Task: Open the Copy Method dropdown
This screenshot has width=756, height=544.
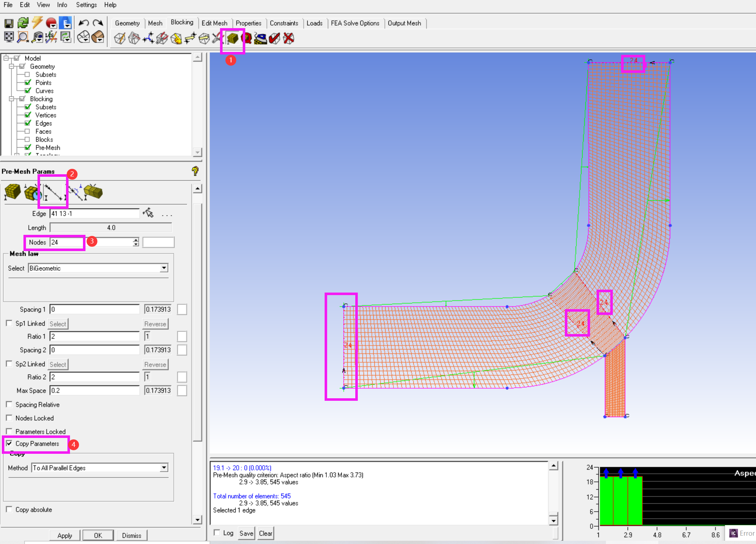Action: [x=164, y=468]
